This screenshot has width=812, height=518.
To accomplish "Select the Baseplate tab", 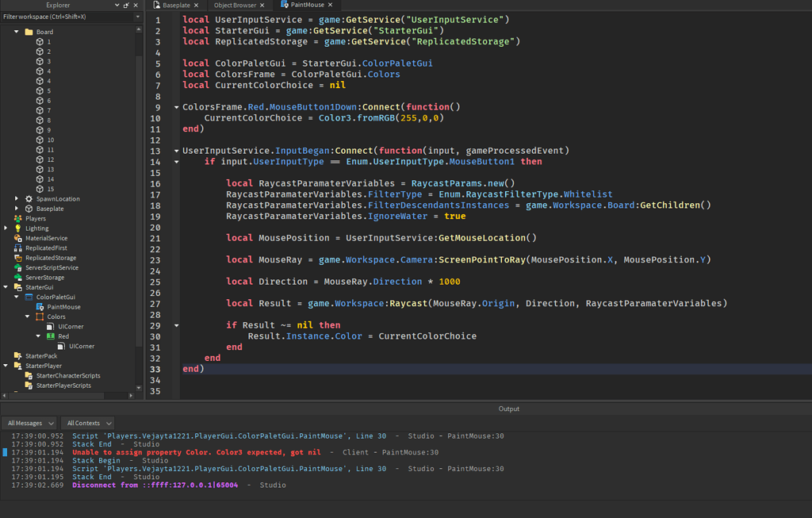I will click(176, 5).
